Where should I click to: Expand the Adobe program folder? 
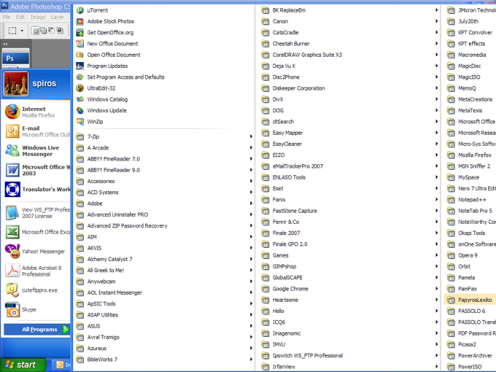click(163, 203)
